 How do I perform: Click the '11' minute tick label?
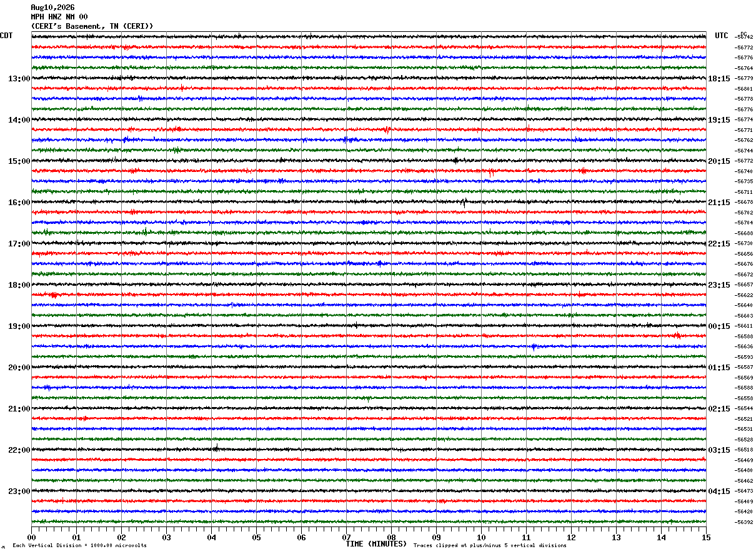[x=526, y=537]
